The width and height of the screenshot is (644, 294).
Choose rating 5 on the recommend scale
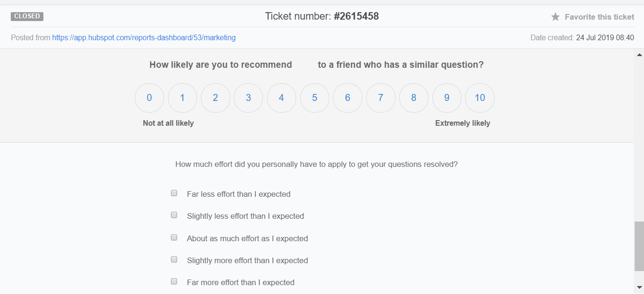tap(315, 98)
